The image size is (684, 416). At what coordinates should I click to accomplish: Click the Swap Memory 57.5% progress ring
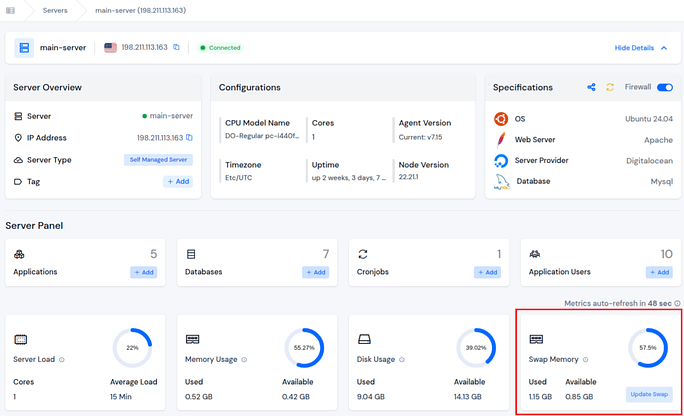point(646,347)
